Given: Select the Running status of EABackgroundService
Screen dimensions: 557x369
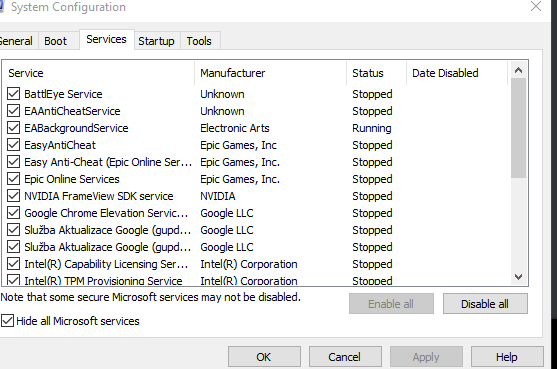Looking at the screenshot, I should pyautogui.click(x=372, y=128).
